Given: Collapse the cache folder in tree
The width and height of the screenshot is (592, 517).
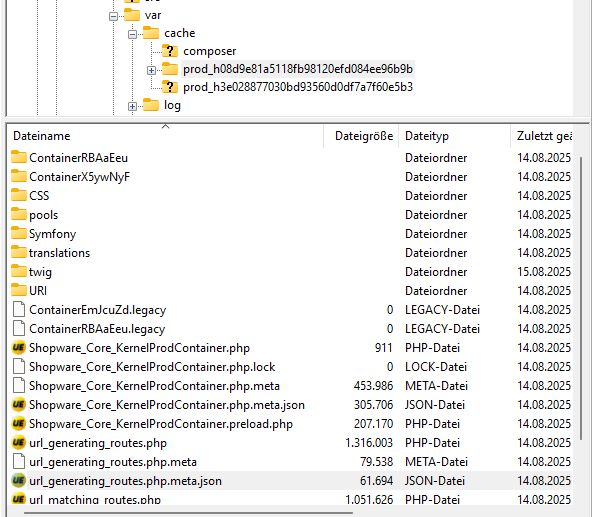Looking at the screenshot, I should (x=132, y=34).
